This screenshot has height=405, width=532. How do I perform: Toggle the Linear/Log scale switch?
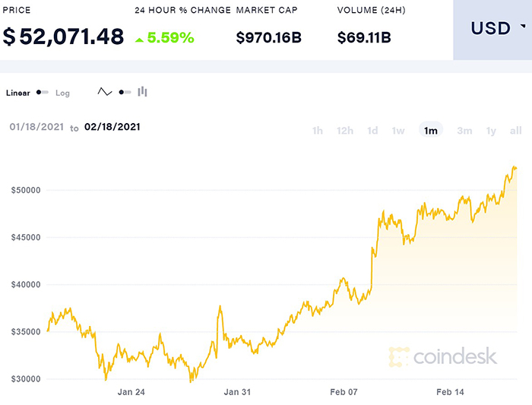43,93
